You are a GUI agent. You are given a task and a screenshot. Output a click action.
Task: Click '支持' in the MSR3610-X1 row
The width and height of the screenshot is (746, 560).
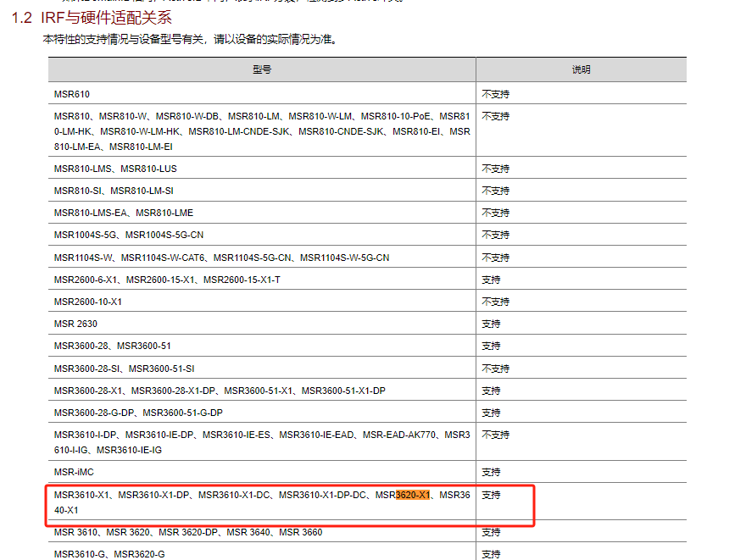[491, 495]
